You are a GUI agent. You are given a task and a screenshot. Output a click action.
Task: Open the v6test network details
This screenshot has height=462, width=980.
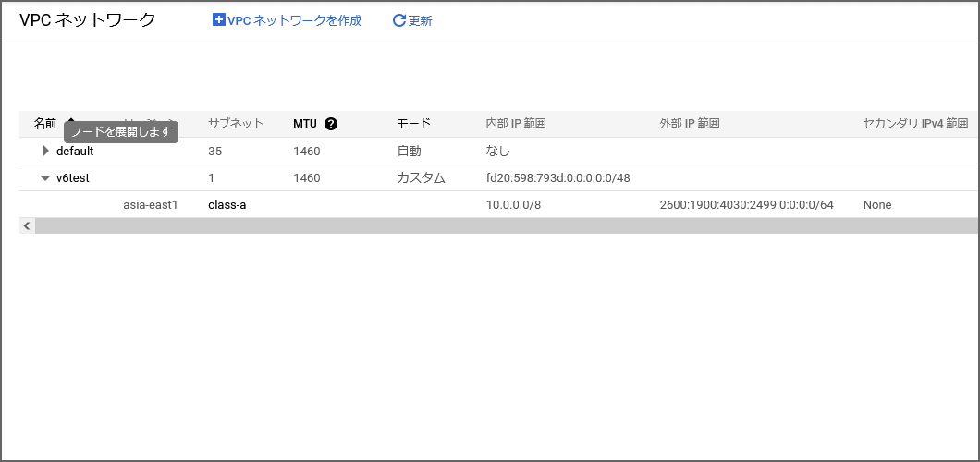[73, 177]
